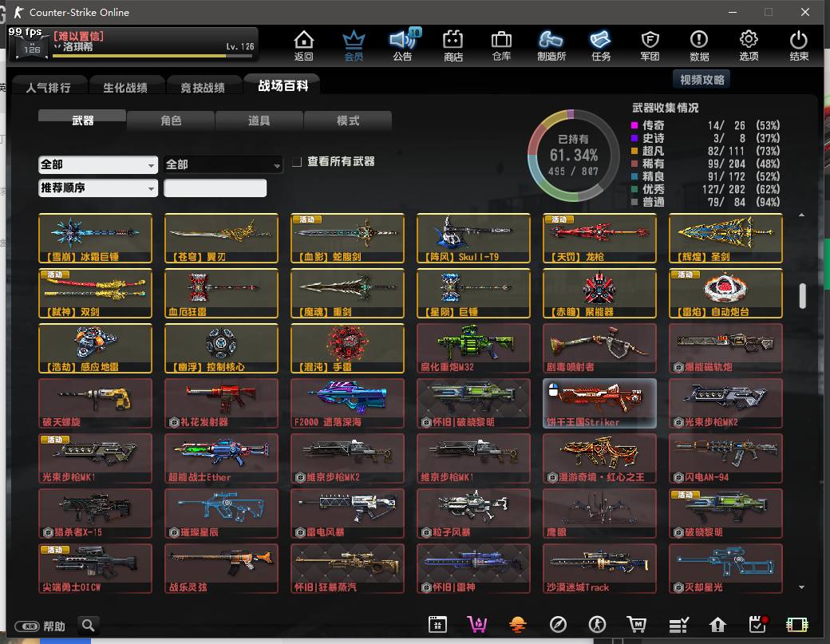
Task: Select the 武器 sub-tab
Action: tap(82, 121)
